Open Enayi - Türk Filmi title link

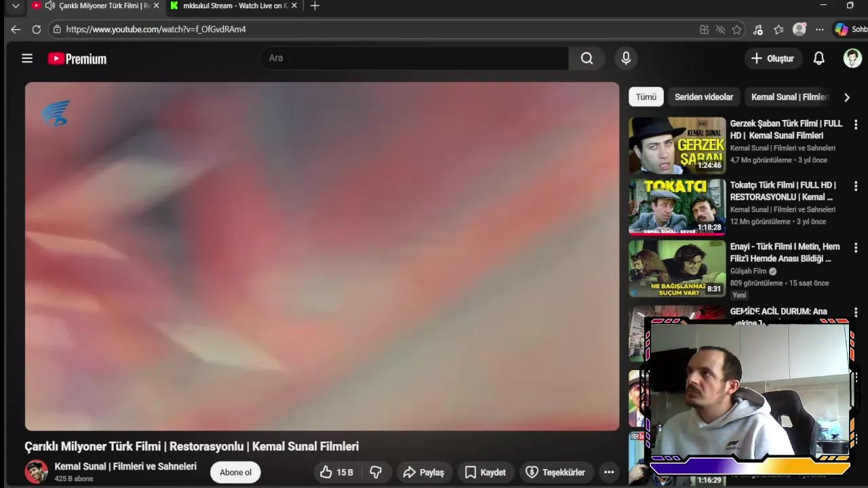[x=785, y=253]
